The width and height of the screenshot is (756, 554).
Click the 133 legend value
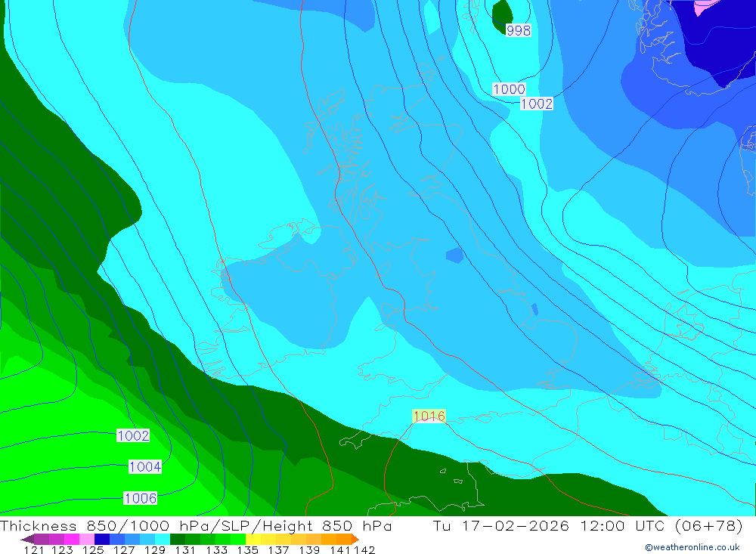click(217, 549)
